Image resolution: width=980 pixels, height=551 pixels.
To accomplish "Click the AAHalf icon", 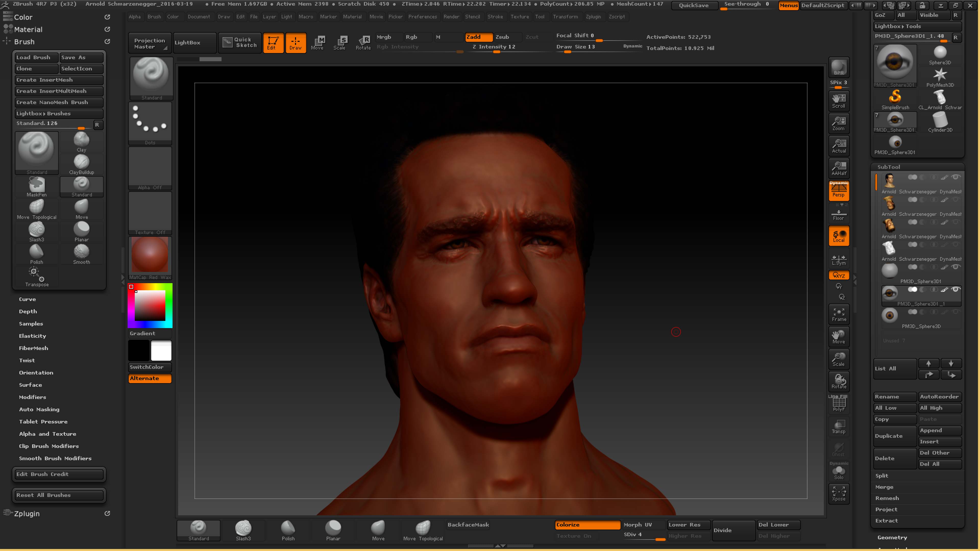I will 838,168.
